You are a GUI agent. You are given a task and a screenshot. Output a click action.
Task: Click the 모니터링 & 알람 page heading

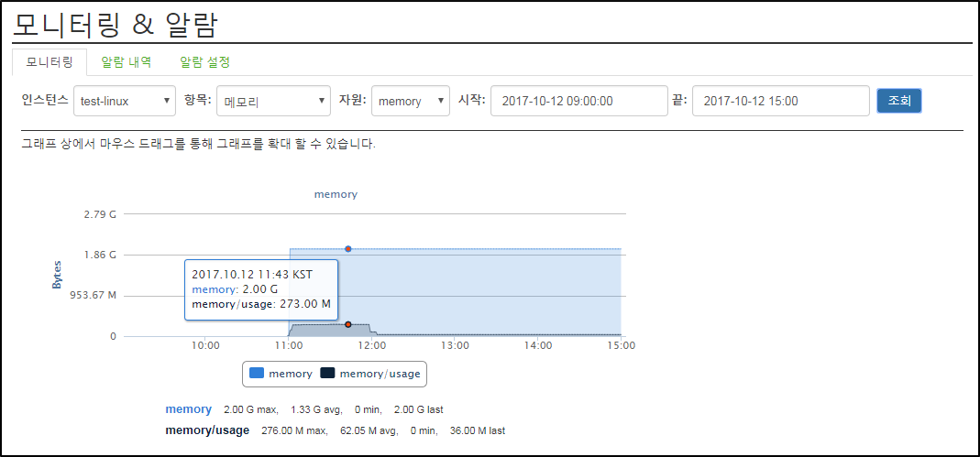click(x=116, y=24)
